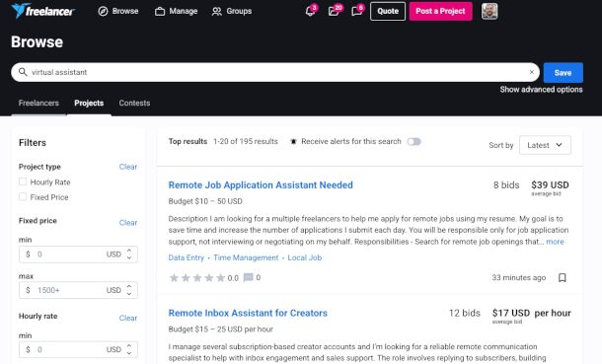Screen dimensions: 602x364
Task: Switch to the Contests tab
Action: pos(134,103)
